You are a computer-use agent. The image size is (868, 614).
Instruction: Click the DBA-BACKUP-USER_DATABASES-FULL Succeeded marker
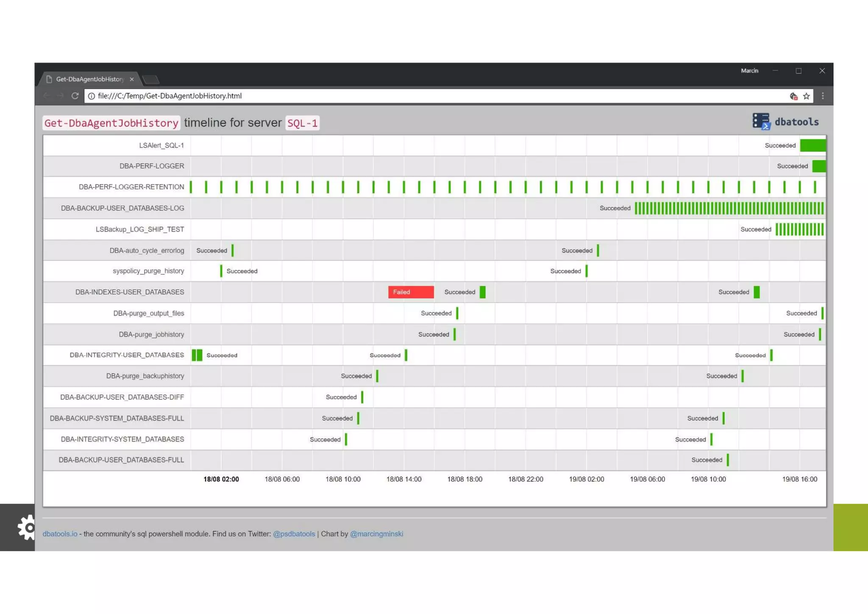point(728,460)
